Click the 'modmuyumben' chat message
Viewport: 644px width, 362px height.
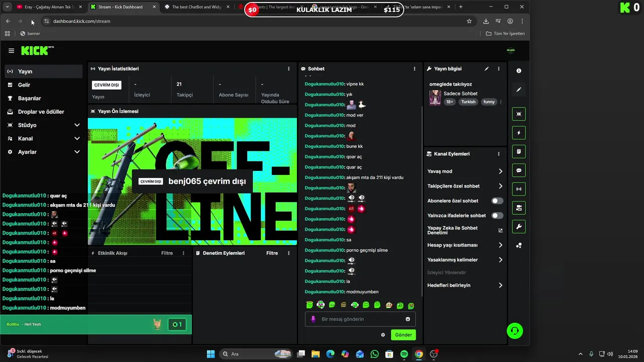pos(362,292)
